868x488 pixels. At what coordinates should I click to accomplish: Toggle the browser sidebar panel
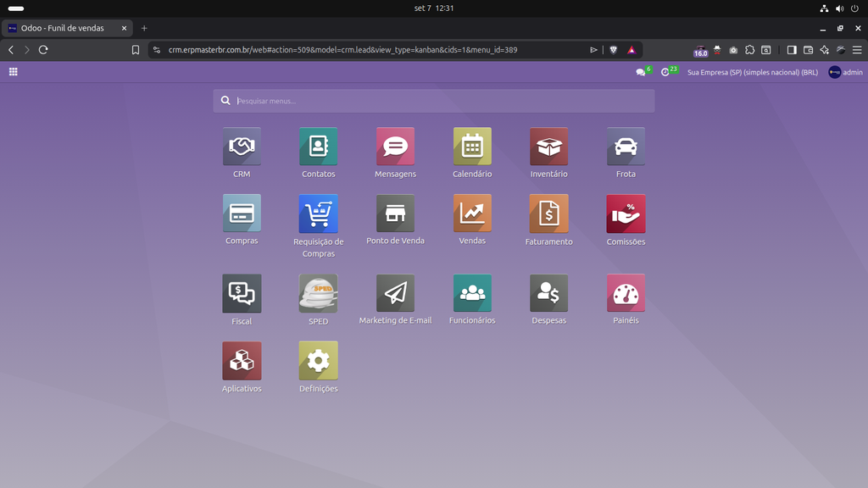tap(792, 50)
